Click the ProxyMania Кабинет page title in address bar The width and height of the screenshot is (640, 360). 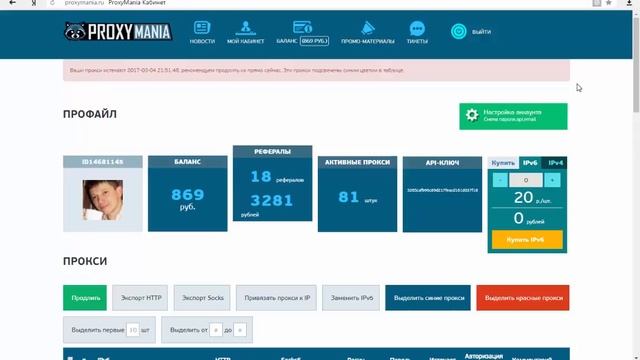click(x=137, y=3)
